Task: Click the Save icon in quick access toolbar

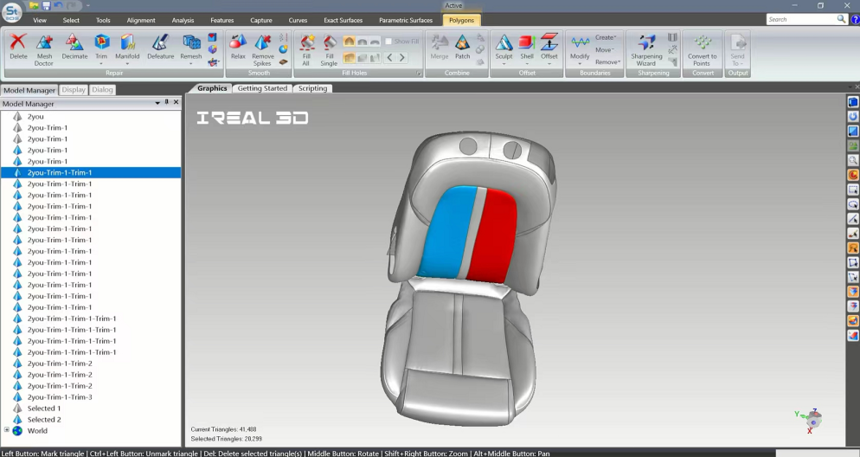Action: point(46,5)
